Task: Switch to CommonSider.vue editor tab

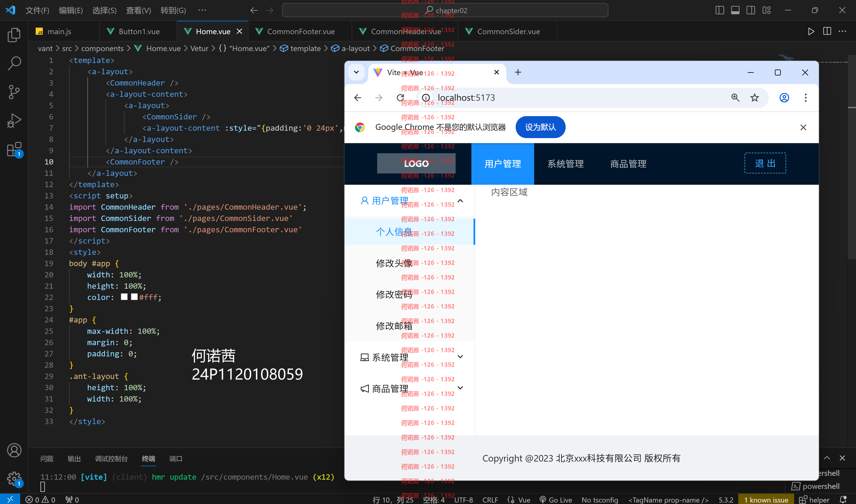Action: (508, 31)
